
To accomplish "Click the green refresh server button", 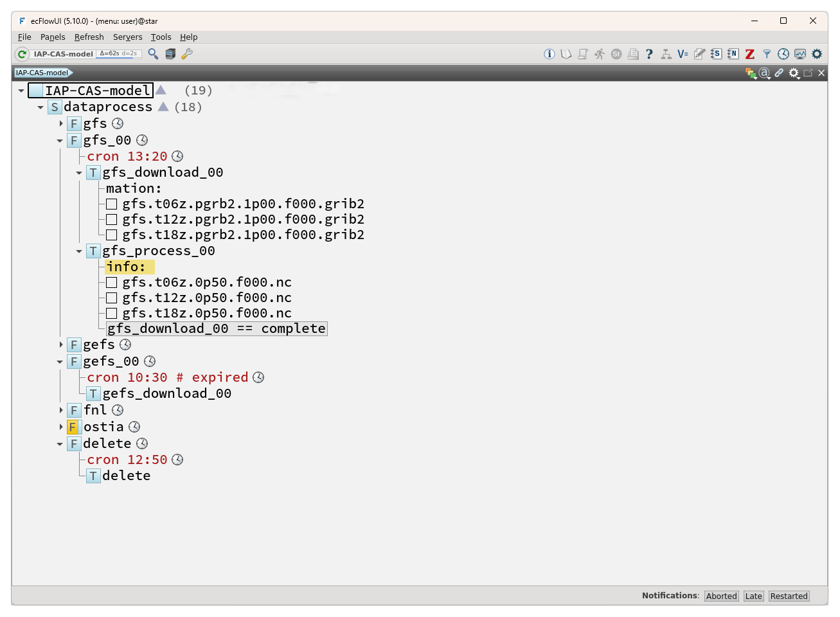I will (x=22, y=54).
